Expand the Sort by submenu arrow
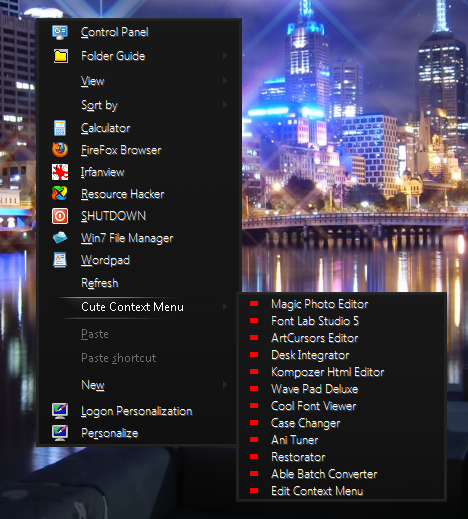Viewport: 468px width, 519px height. (225, 105)
